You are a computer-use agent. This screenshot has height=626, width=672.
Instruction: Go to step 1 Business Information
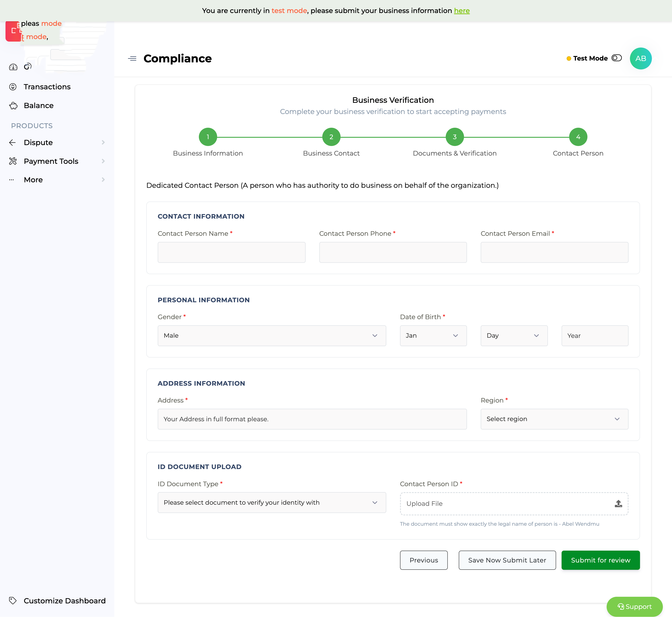[x=208, y=137]
